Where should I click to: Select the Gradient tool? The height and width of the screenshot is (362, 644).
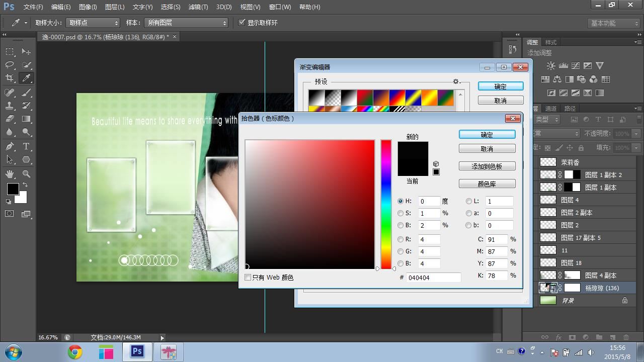26,119
